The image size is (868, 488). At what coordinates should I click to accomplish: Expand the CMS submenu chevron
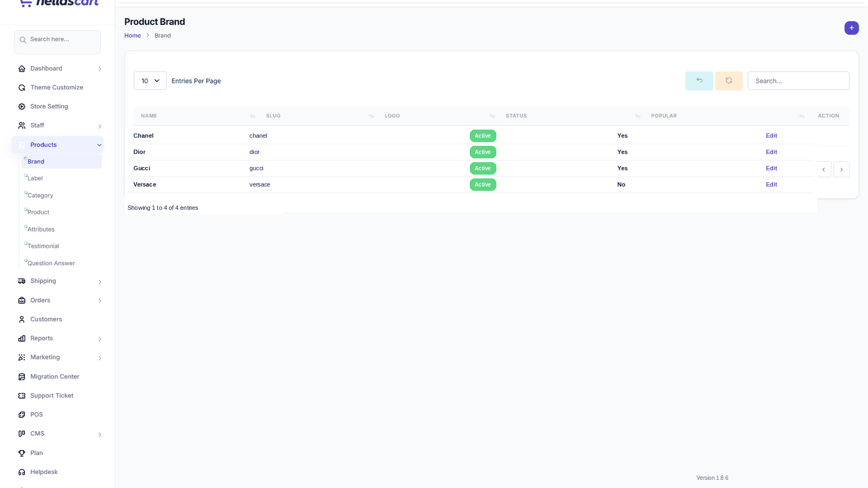tap(100, 434)
